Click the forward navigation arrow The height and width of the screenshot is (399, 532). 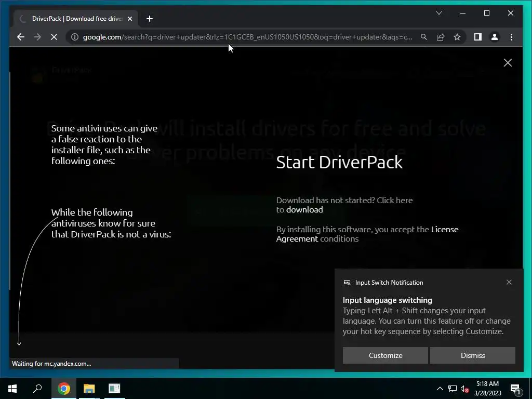[37, 37]
